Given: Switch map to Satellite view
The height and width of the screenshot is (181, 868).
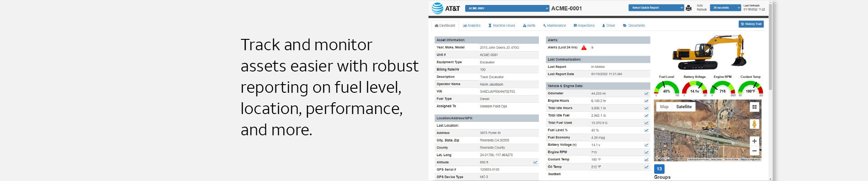Looking at the screenshot, I should 684,107.
